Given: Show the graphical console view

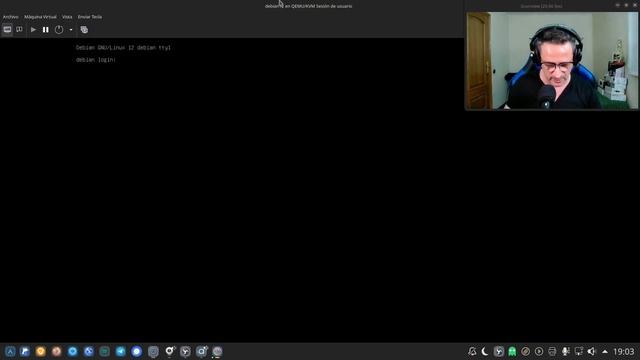Looking at the screenshot, I should (7, 29).
